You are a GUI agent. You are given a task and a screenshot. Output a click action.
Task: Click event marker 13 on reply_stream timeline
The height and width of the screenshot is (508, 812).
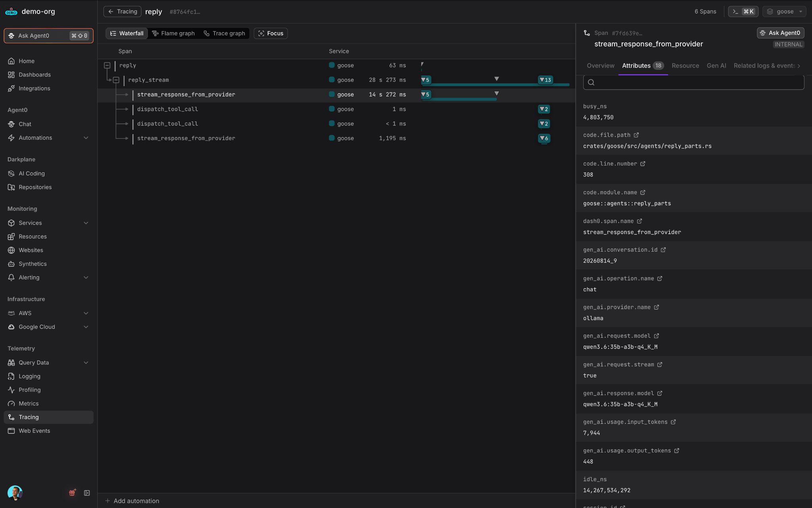tap(545, 80)
